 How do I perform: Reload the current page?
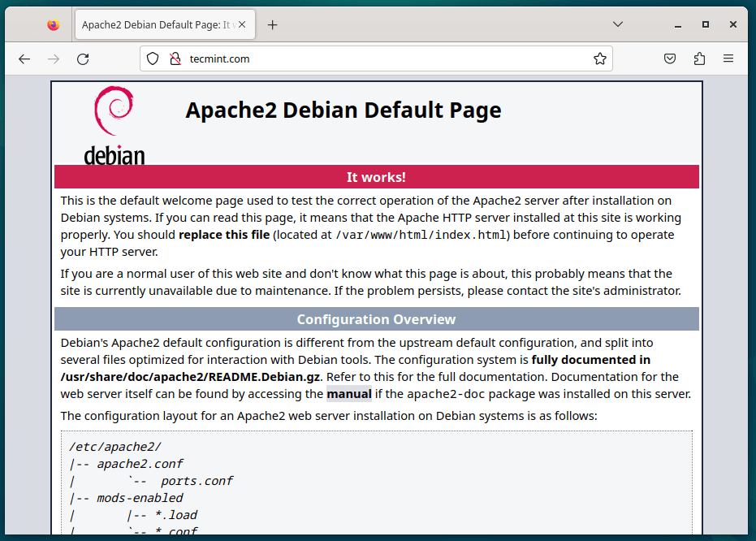83,58
